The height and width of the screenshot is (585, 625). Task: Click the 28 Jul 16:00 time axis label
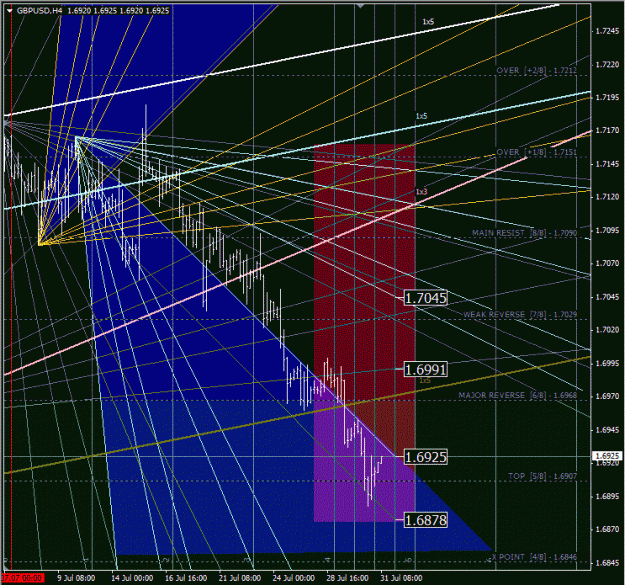(348, 578)
